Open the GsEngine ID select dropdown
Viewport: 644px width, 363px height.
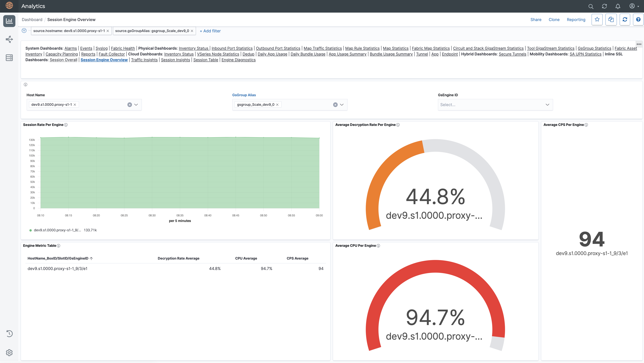(x=495, y=105)
